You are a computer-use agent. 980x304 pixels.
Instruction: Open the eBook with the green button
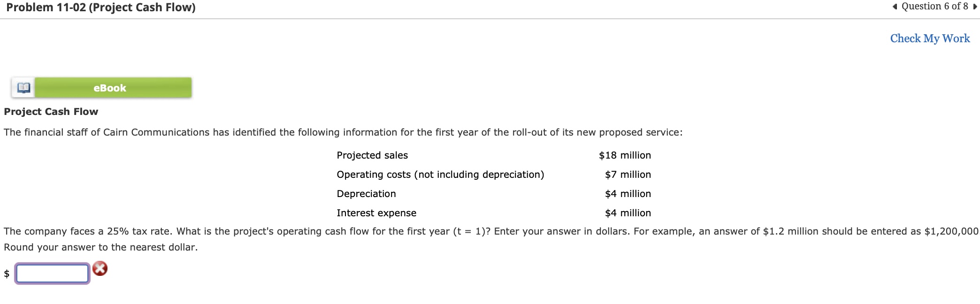pos(109,87)
